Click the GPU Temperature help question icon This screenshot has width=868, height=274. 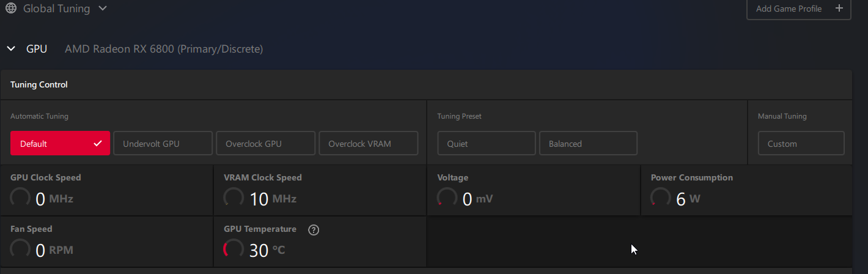(x=314, y=230)
